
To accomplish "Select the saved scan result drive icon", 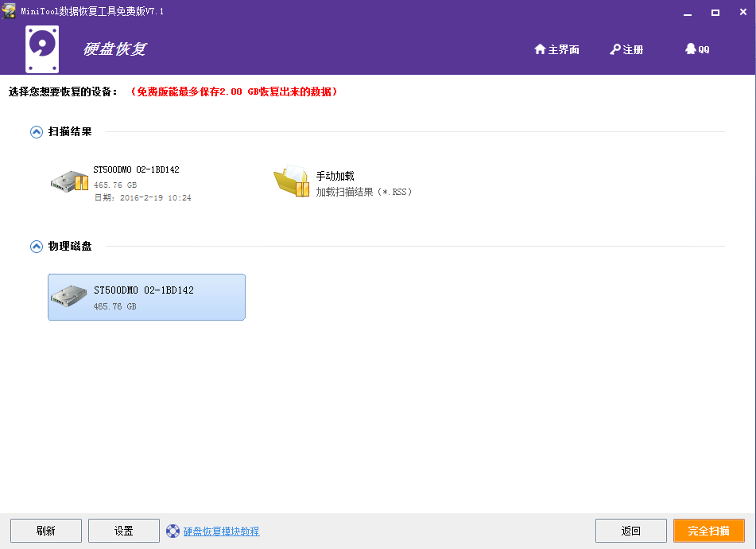I will click(x=69, y=181).
